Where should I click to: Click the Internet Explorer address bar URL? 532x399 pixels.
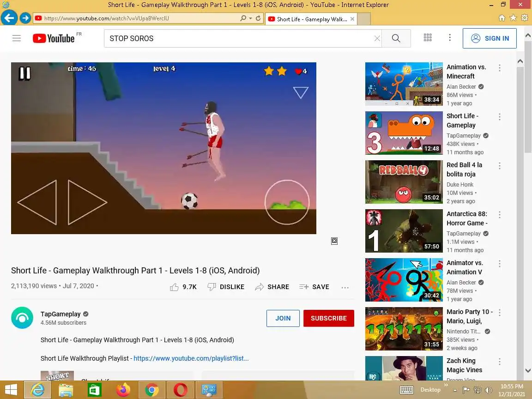pyautogui.click(x=107, y=18)
